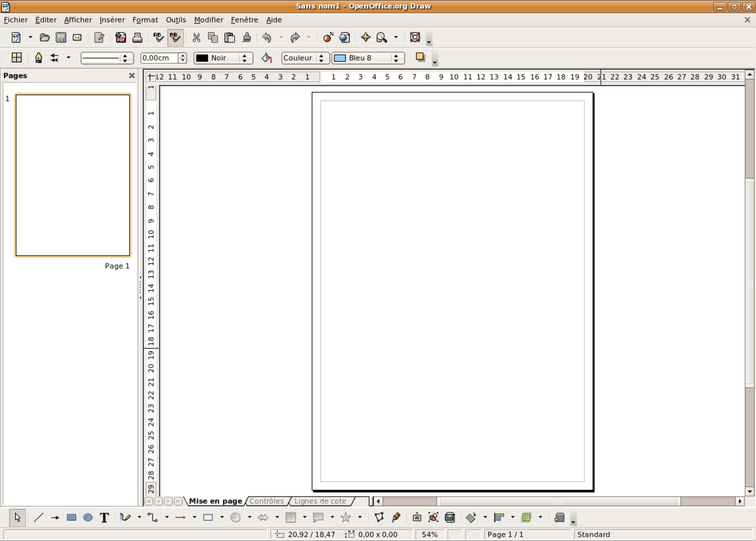Viewport: 756px width, 541px height.
Task: Toggle AutoSpellcheck on or off
Action: tap(175, 37)
